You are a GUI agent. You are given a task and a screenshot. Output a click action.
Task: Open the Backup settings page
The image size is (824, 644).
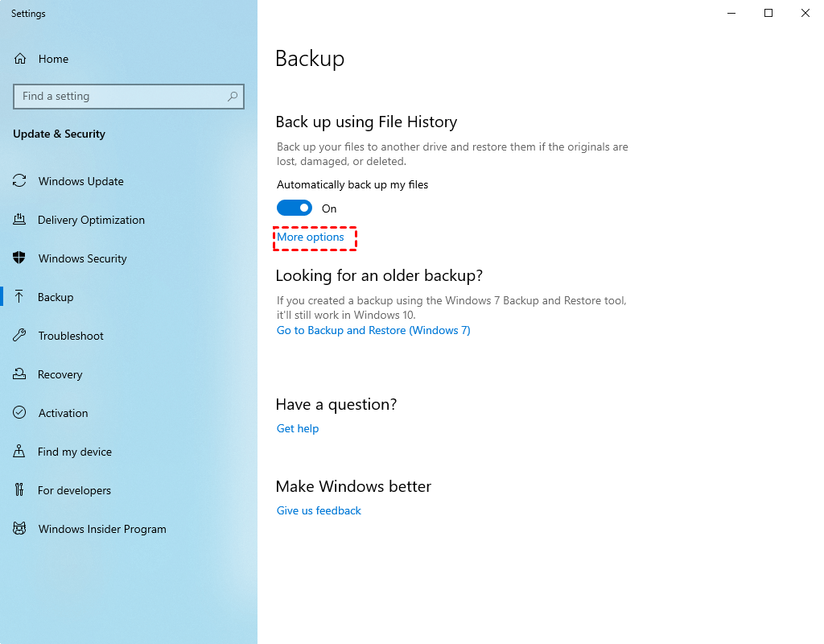pos(56,297)
